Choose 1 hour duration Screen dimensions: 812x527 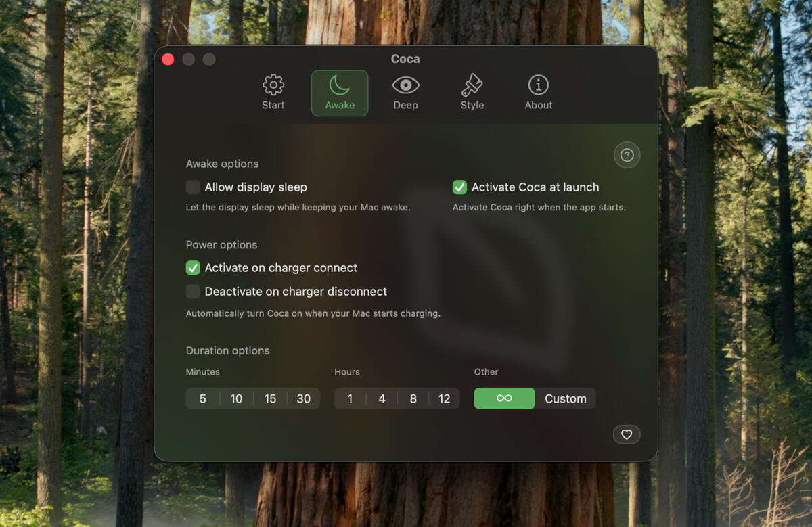(350, 398)
